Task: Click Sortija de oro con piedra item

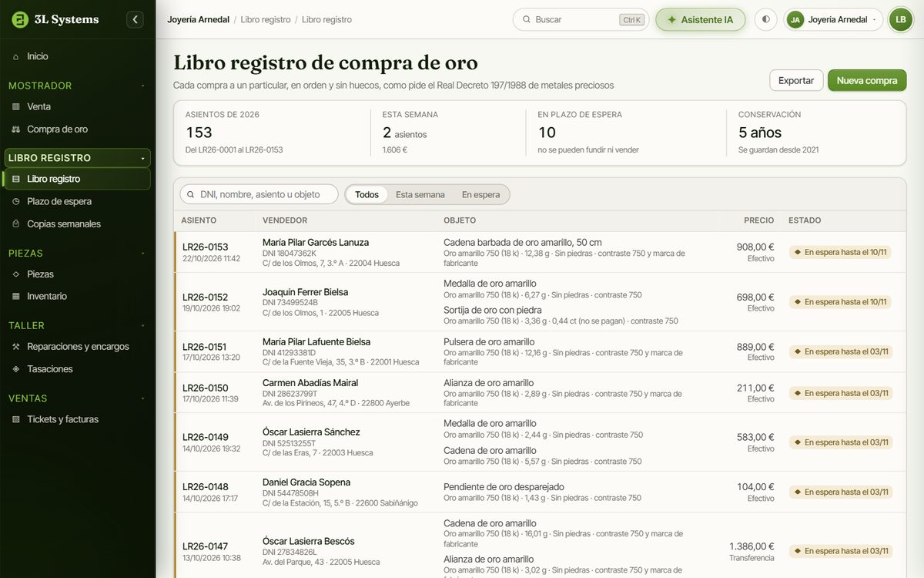Action: [x=493, y=310]
